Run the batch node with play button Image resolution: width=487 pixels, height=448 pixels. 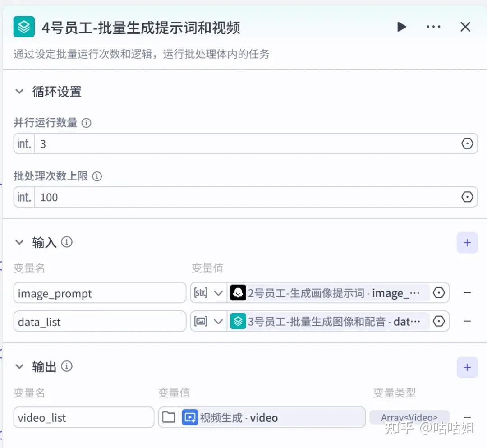pos(401,27)
